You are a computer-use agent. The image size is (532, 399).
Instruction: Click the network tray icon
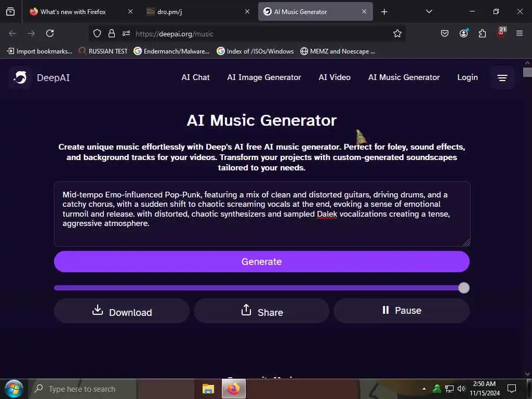tap(449, 389)
